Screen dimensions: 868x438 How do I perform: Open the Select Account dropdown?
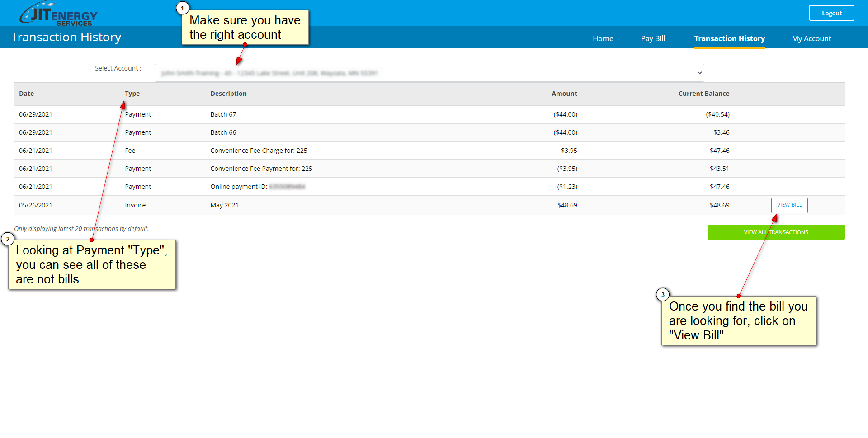tap(429, 73)
